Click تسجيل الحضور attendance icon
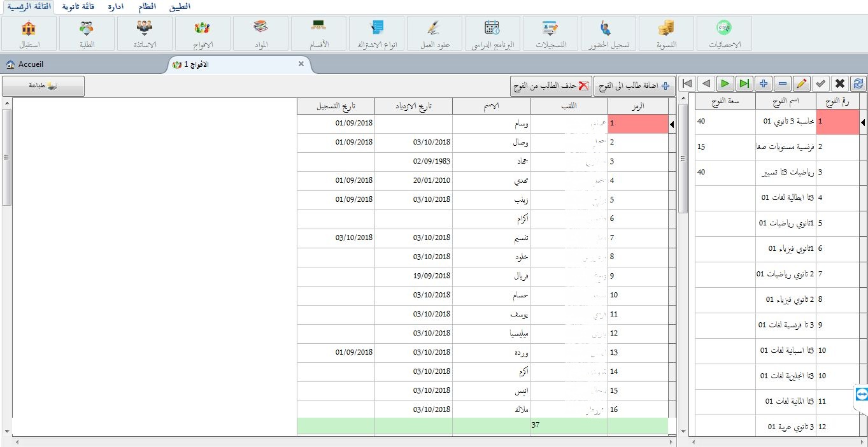The image size is (868, 447). coord(608,33)
